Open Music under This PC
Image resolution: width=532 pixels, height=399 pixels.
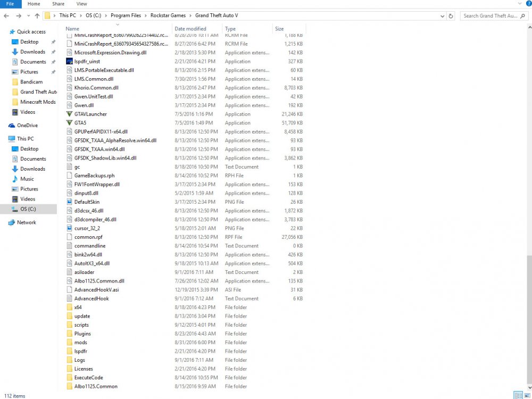[27, 179]
